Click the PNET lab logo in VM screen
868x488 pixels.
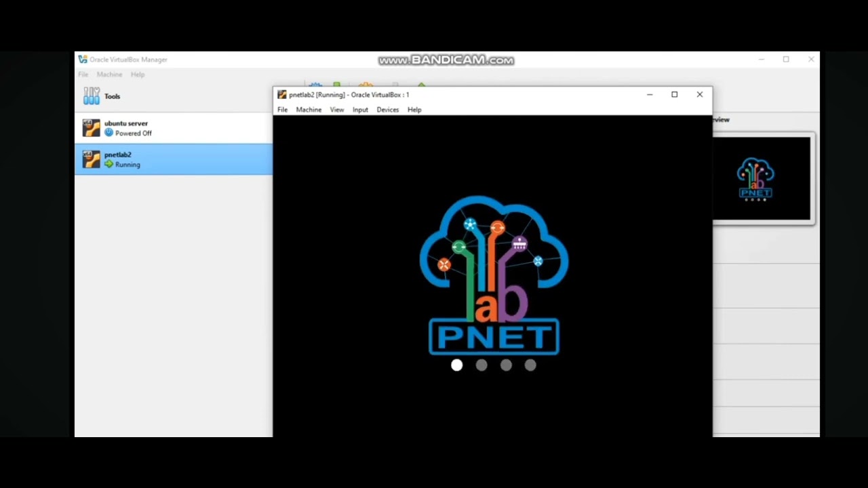coord(494,276)
